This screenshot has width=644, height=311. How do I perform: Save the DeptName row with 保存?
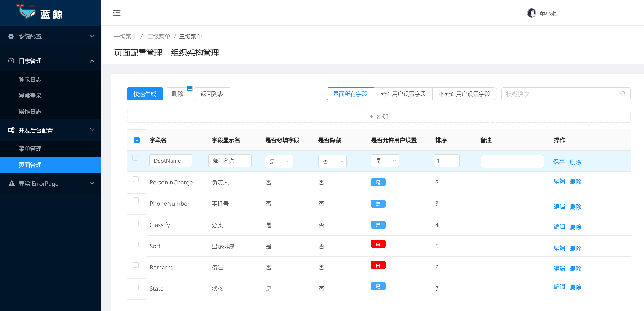click(559, 162)
